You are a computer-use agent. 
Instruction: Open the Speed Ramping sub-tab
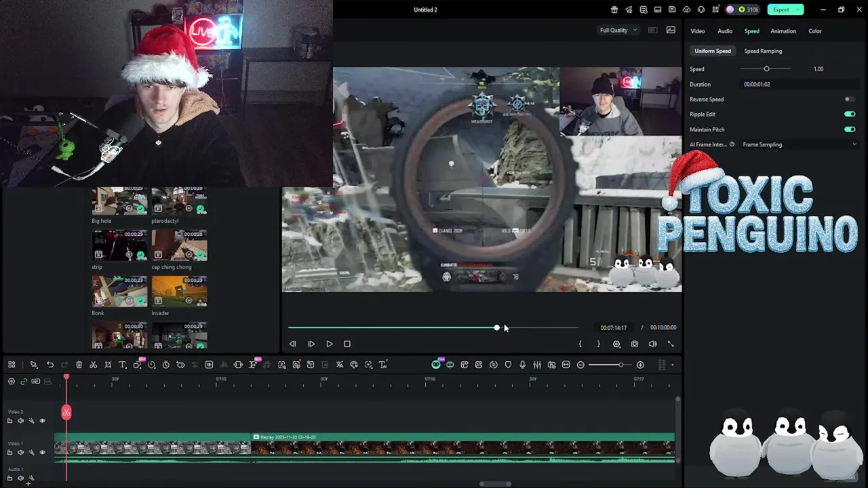[x=763, y=51]
